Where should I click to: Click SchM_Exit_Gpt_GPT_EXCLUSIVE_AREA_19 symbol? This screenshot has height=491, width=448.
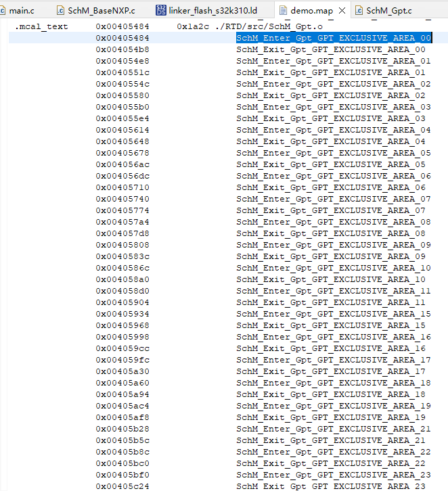tap(331, 417)
